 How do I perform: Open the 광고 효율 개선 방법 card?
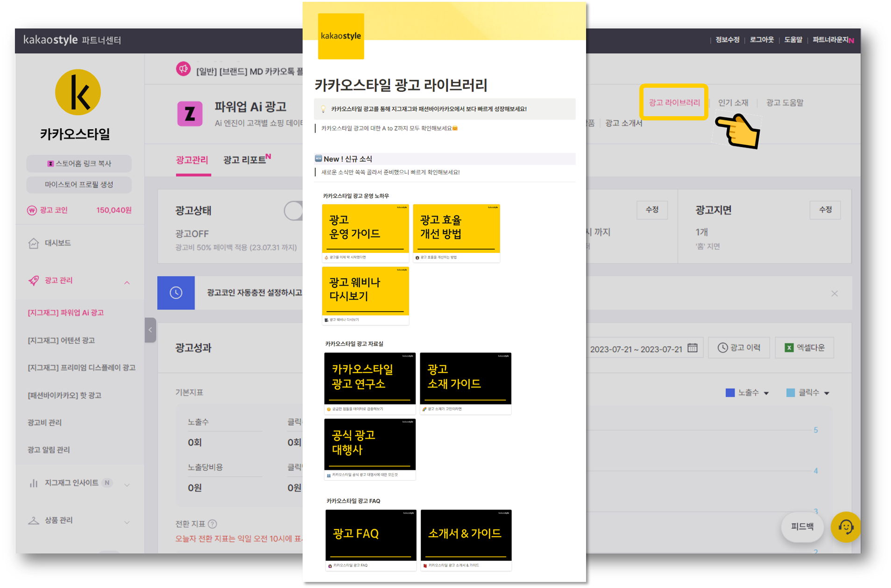[x=456, y=233]
